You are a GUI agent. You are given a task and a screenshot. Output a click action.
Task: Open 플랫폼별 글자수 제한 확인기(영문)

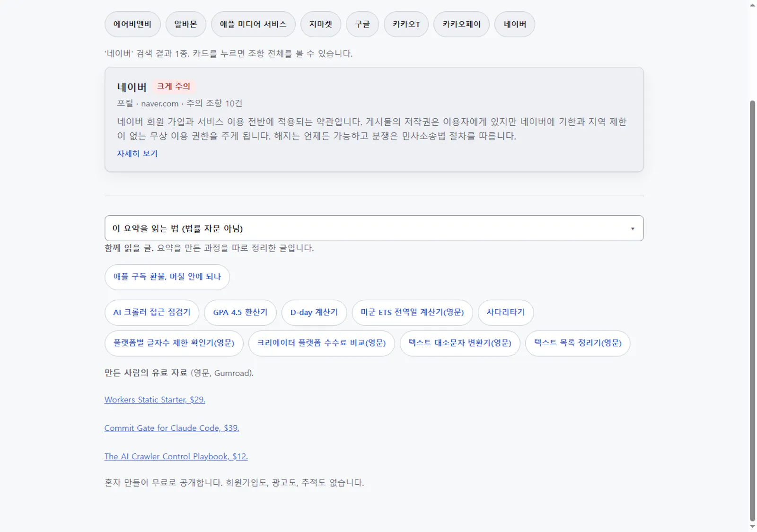(x=174, y=343)
